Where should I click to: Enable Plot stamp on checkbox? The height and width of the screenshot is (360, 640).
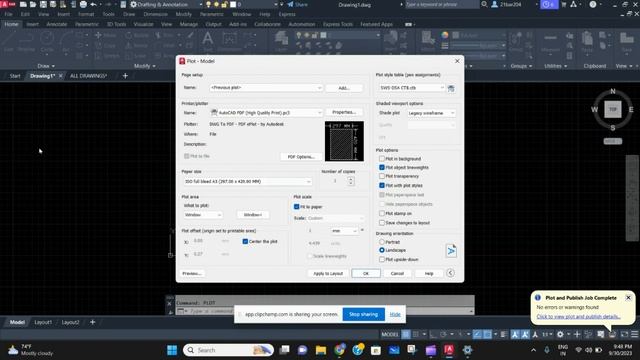coord(382,213)
